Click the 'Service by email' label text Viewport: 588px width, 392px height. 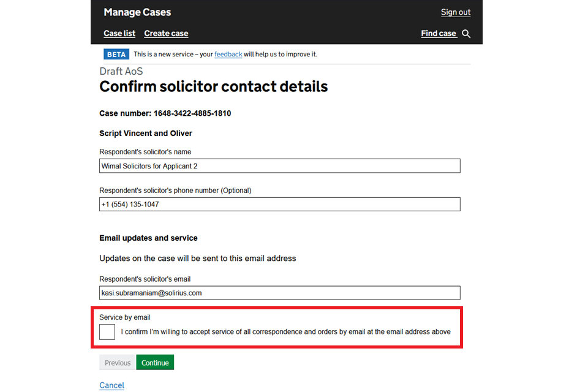click(x=125, y=317)
